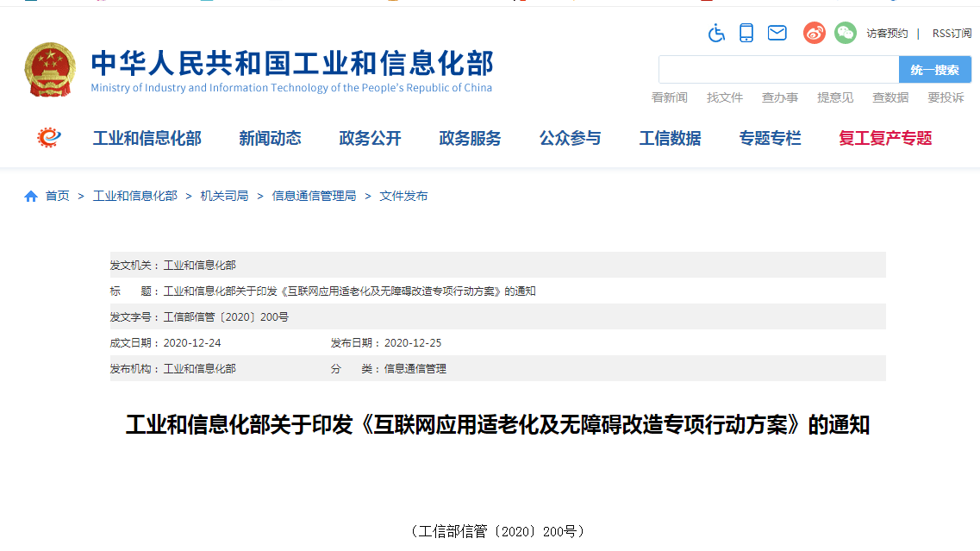Click 信息通信管理局 in the breadcrumb
This screenshot has height=551, width=980.
pyautogui.click(x=314, y=196)
